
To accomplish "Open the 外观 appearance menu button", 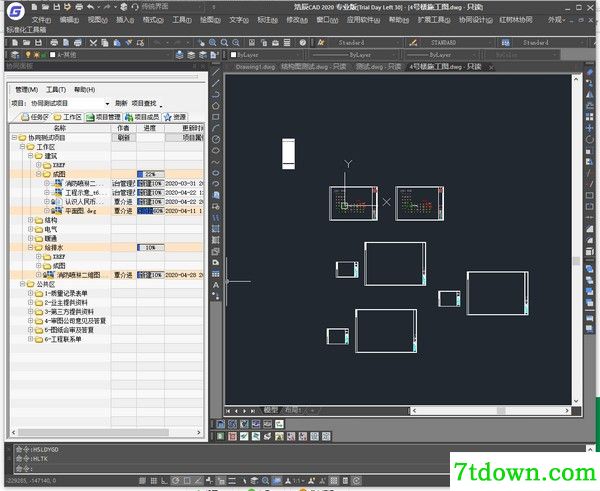I will 556,20.
